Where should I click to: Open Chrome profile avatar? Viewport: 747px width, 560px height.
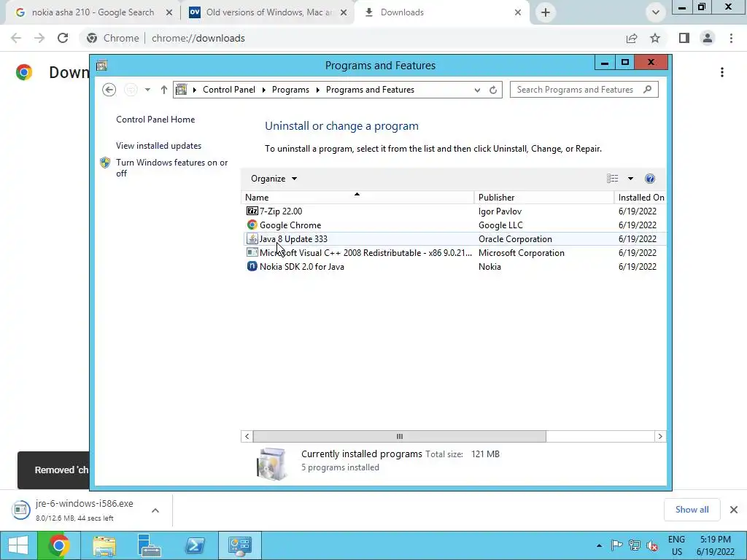[708, 38]
